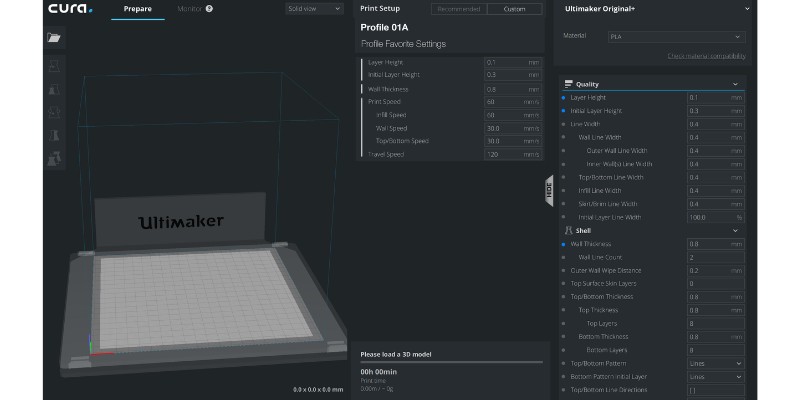Screen dimensions: 800x400
Task: Open the Top/Bottom Pattern Lines dropdown
Action: pos(715,364)
